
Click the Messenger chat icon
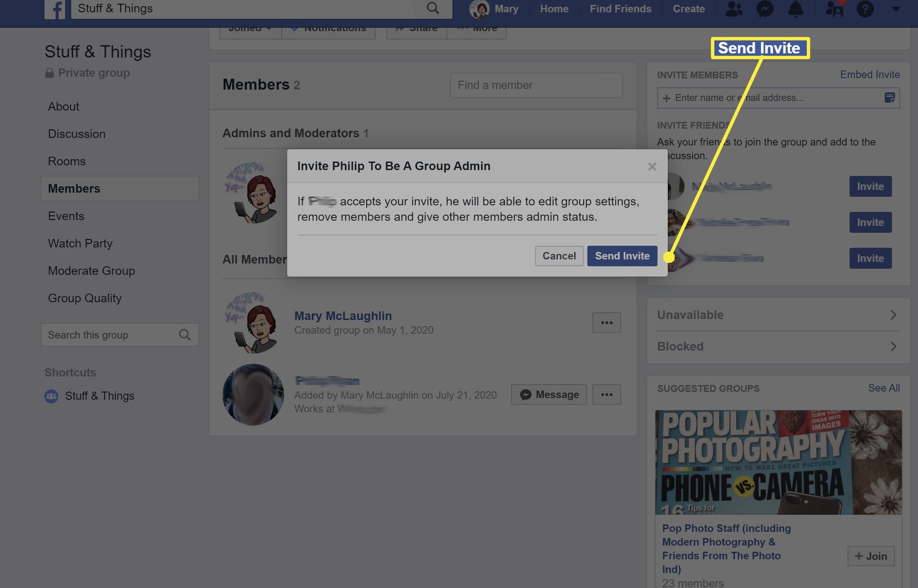pos(766,9)
